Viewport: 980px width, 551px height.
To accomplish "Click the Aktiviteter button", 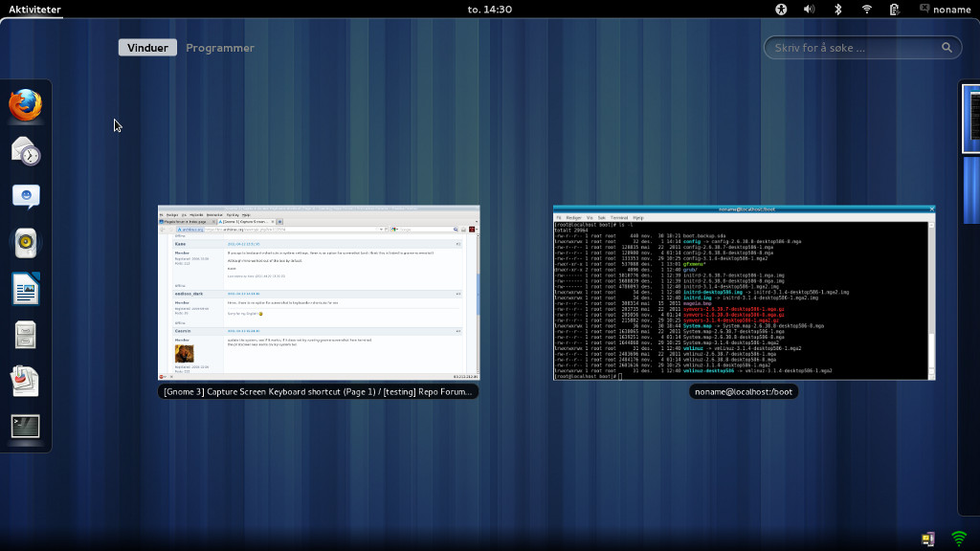I will click(35, 10).
